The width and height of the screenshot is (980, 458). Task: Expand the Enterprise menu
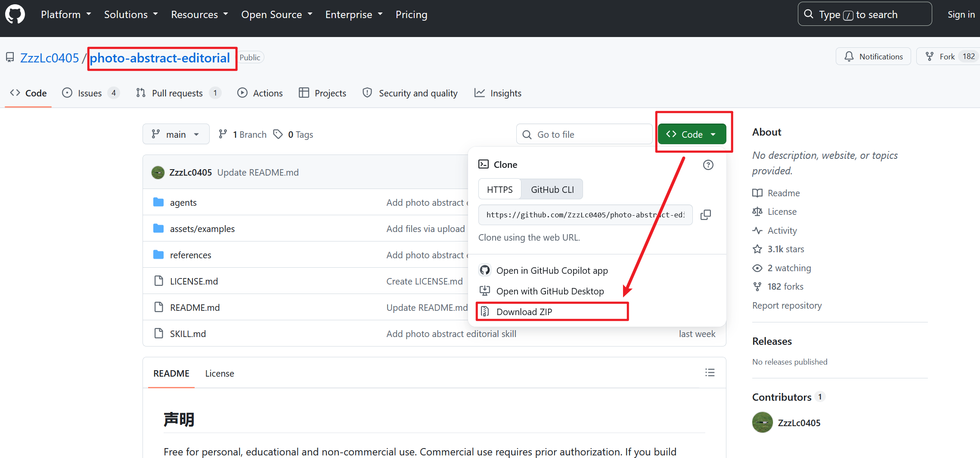[354, 14]
